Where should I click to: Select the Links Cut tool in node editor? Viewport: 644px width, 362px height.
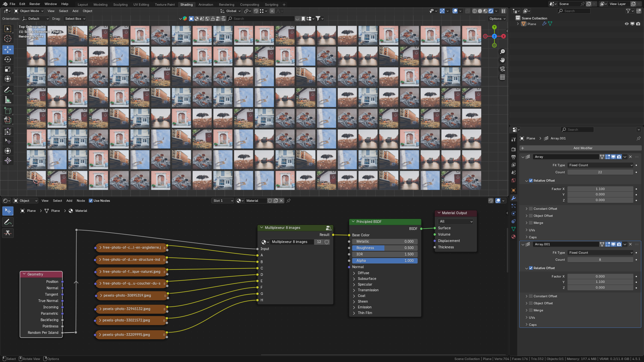coord(8,233)
